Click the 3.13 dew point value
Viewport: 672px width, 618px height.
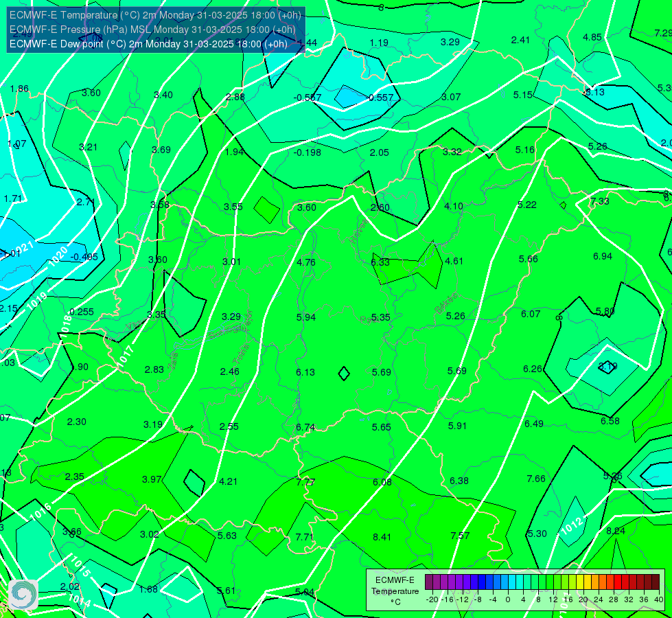pyautogui.click(x=595, y=92)
